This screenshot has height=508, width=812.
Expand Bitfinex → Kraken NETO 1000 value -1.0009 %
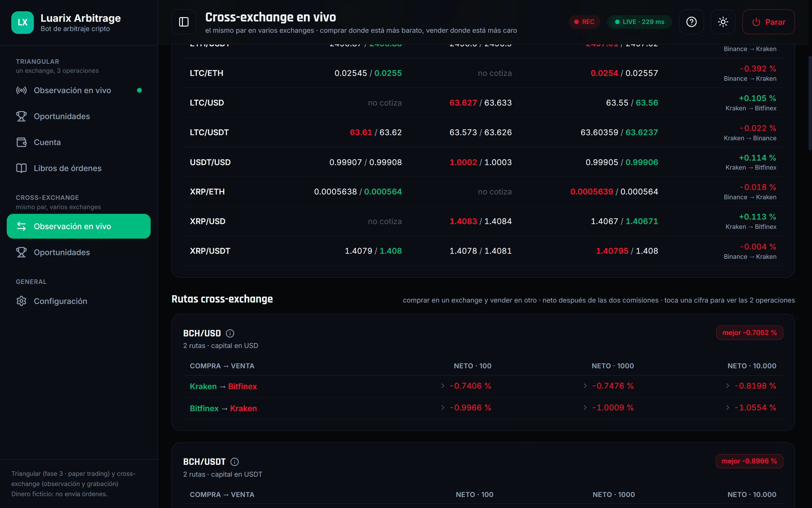point(608,408)
